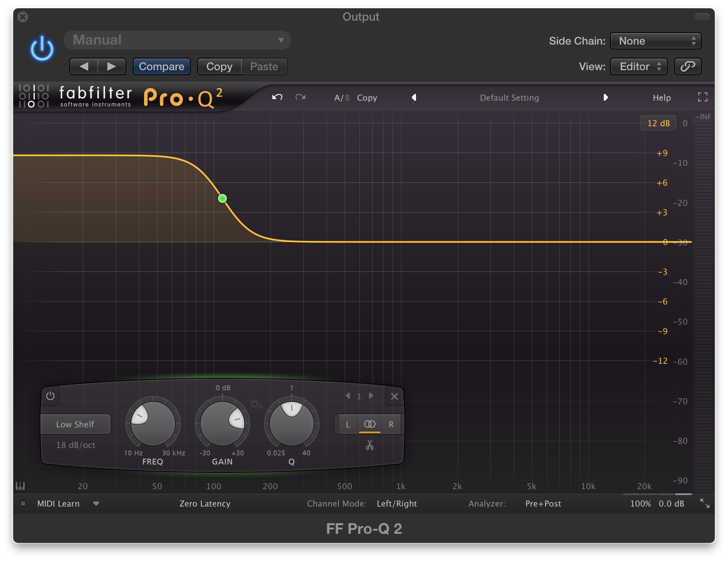
Task: Copy state A to B
Action: click(367, 98)
